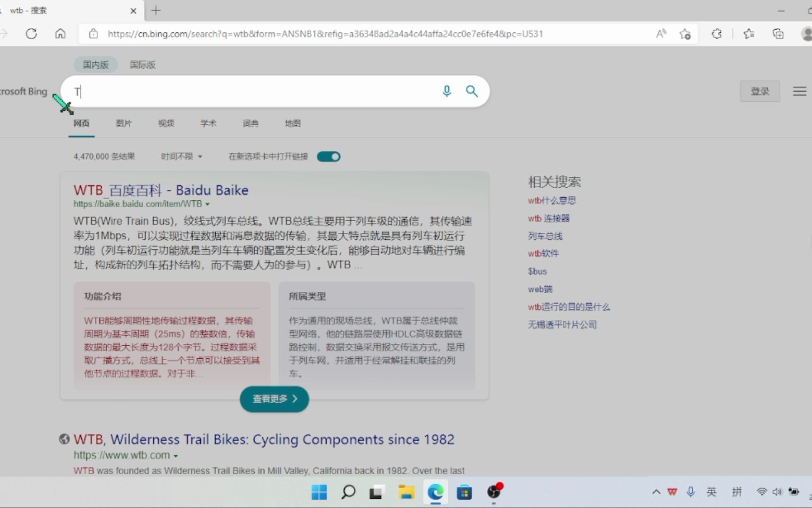Click the 所属类型 card
This screenshot has height=508, width=812.
click(377, 335)
